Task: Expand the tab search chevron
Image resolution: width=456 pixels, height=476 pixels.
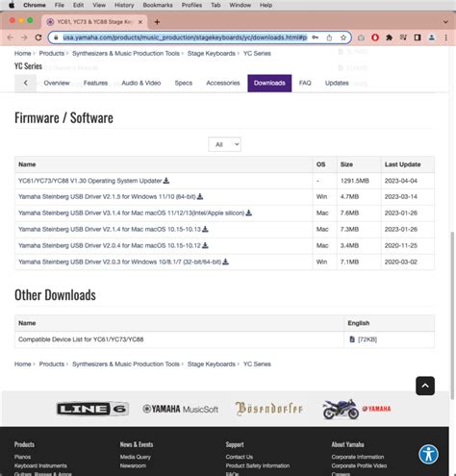Action: coord(445,22)
